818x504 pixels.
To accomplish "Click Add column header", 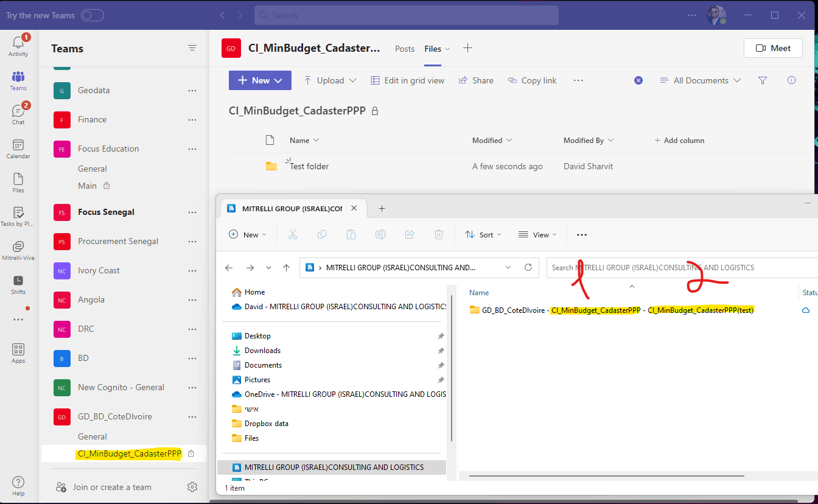I will point(679,140).
